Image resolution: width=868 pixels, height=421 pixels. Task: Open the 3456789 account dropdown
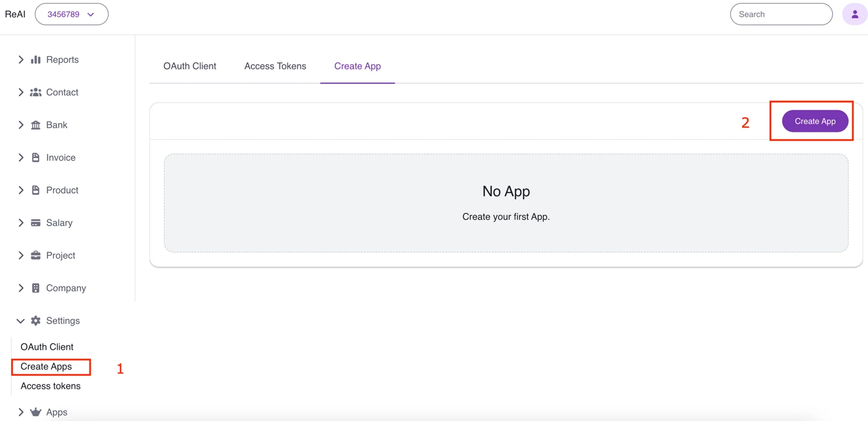[x=71, y=14]
